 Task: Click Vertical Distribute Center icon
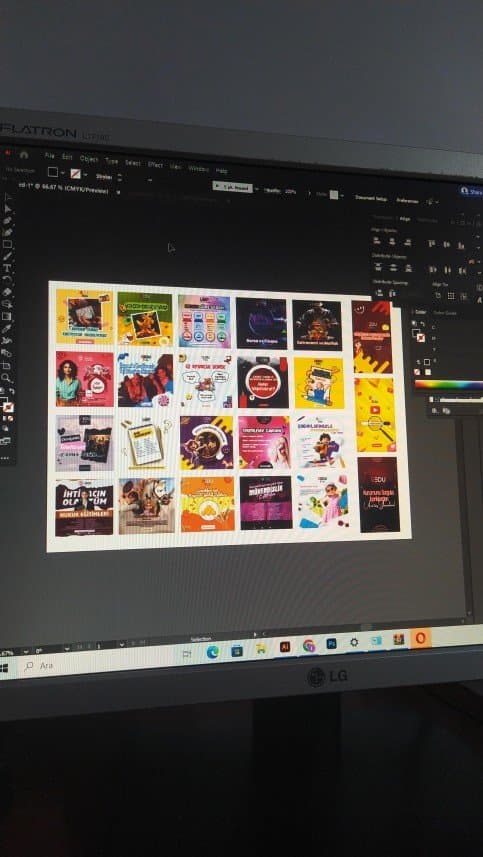pyautogui.click(x=393, y=268)
